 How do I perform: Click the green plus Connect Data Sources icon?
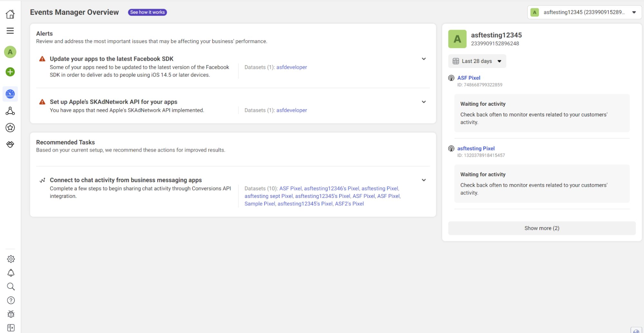pyautogui.click(x=10, y=72)
